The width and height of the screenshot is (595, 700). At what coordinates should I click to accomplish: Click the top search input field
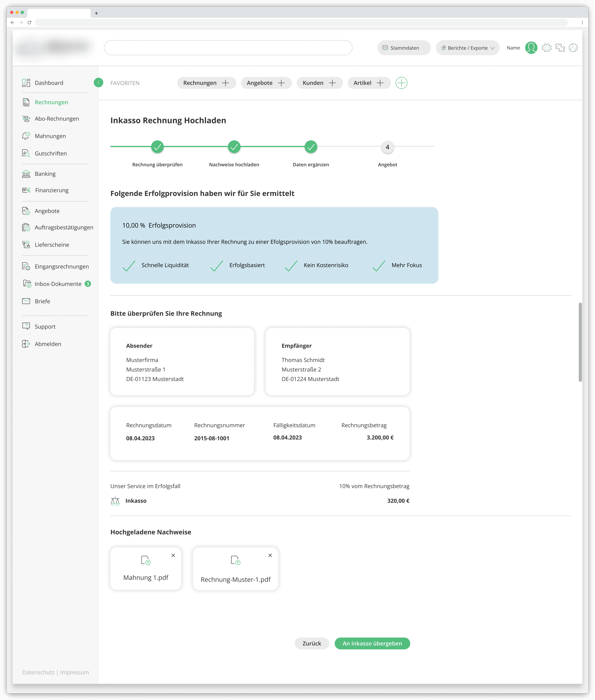tap(228, 48)
